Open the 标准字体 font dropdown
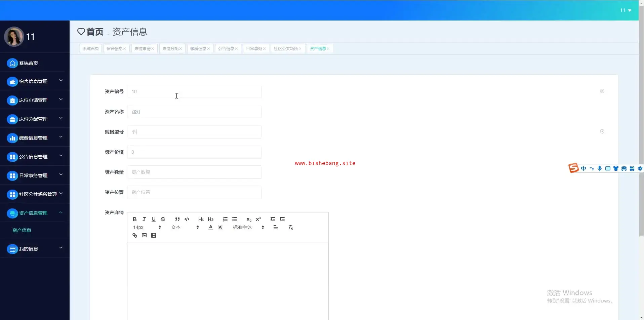Viewport: 644px width, 320px height. click(248, 227)
